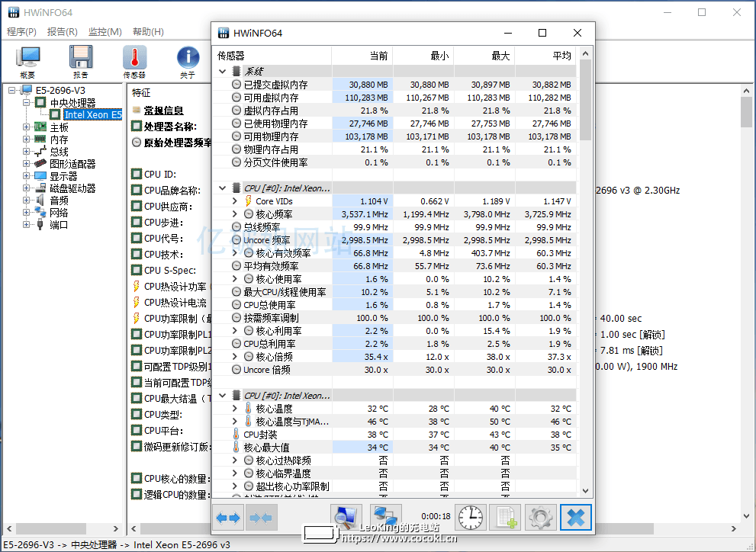
Task: Expand the 内存 tree node
Action: tap(27, 140)
